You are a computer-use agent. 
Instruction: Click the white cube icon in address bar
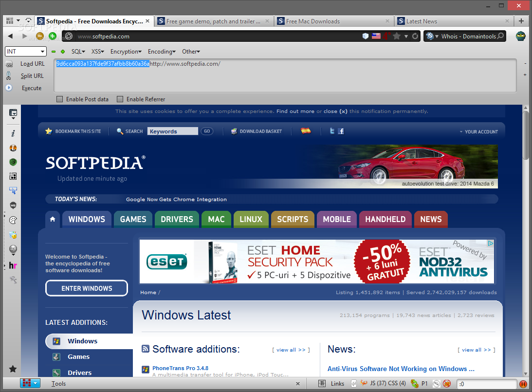(366, 36)
